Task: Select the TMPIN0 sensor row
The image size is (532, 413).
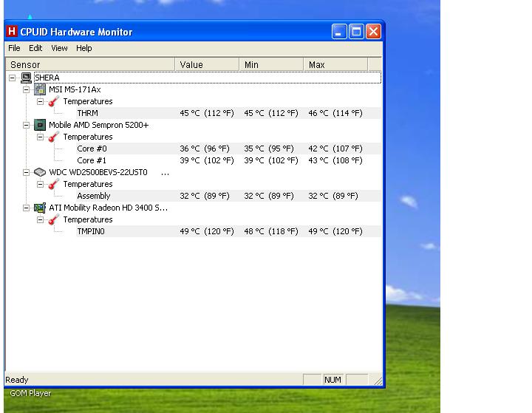Action: tap(228, 231)
